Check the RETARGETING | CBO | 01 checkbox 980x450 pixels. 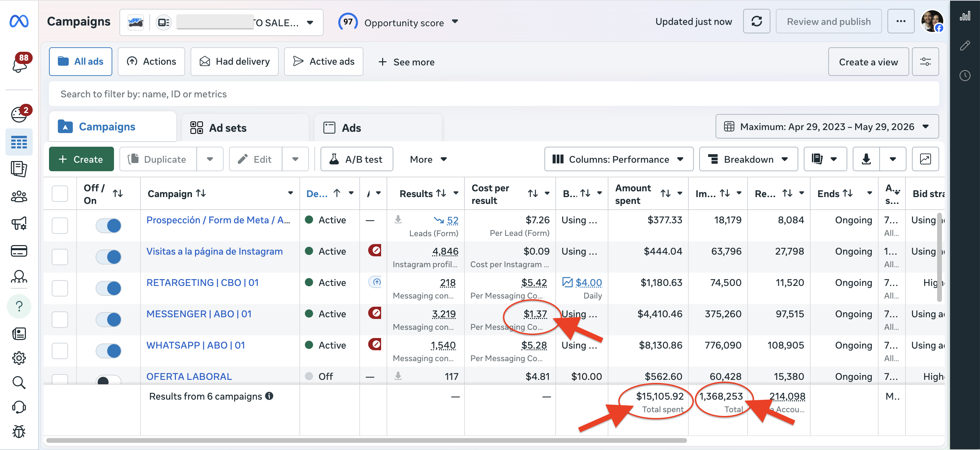point(60,288)
